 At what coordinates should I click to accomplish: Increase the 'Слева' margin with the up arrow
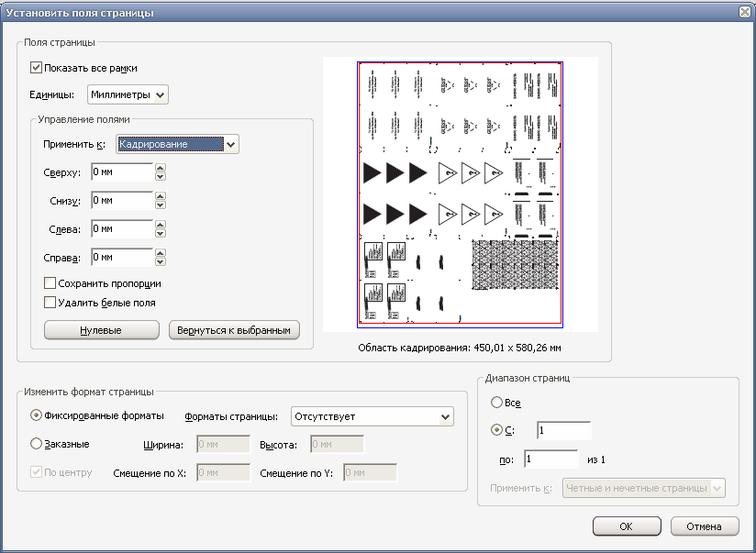point(161,224)
